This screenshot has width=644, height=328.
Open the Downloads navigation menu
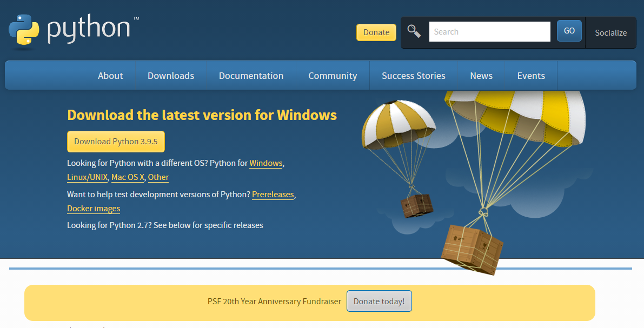coord(171,76)
